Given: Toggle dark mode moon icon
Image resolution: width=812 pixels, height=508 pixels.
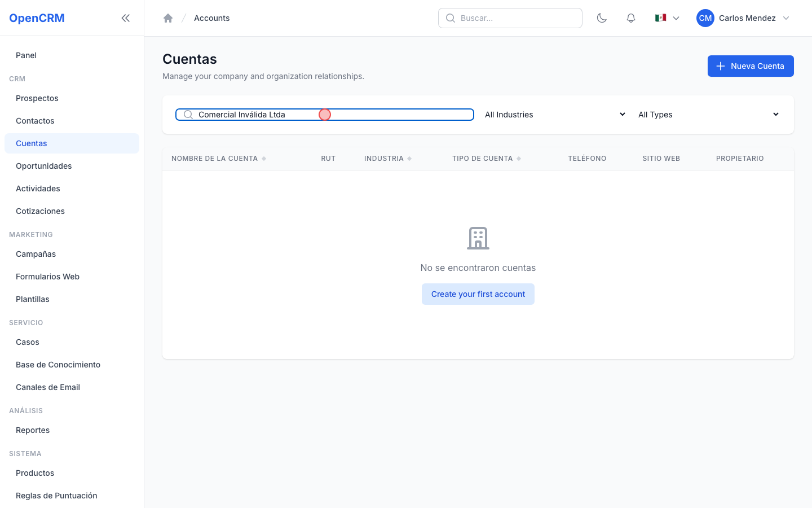Looking at the screenshot, I should coord(602,18).
